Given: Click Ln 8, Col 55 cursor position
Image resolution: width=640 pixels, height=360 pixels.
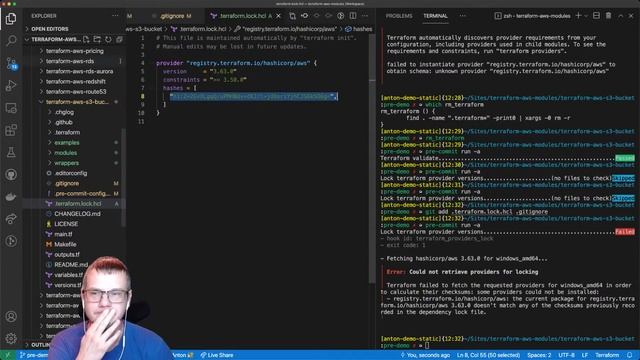Looking at the screenshot, I should (x=488, y=355).
